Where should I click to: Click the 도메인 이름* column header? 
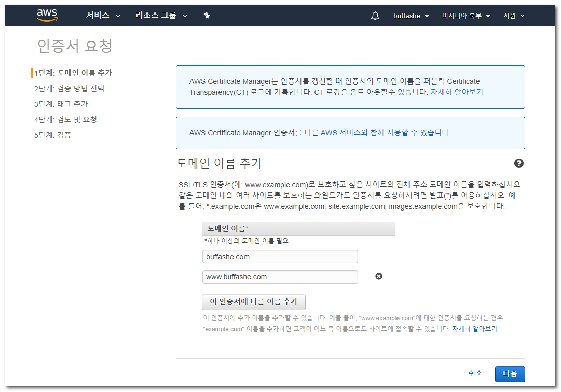(x=298, y=229)
